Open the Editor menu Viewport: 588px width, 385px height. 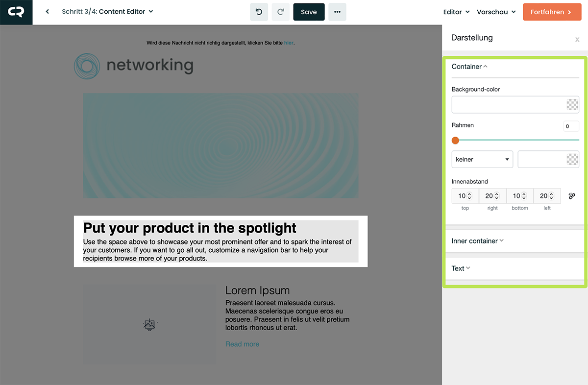coord(456,12)
